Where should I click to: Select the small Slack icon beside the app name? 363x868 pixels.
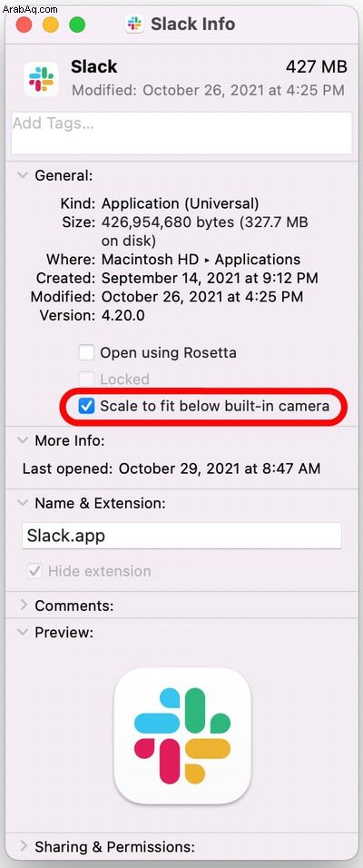[x=41, y=79]
